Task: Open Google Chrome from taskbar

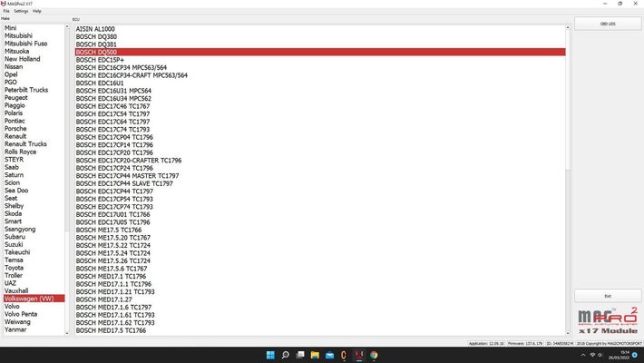Action: coord(374,355)
